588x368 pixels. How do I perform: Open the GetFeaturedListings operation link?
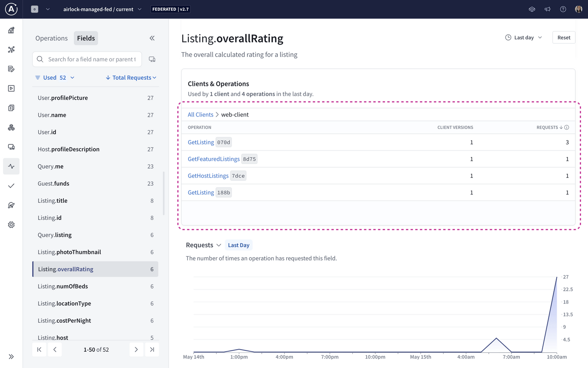pos(214,159)
